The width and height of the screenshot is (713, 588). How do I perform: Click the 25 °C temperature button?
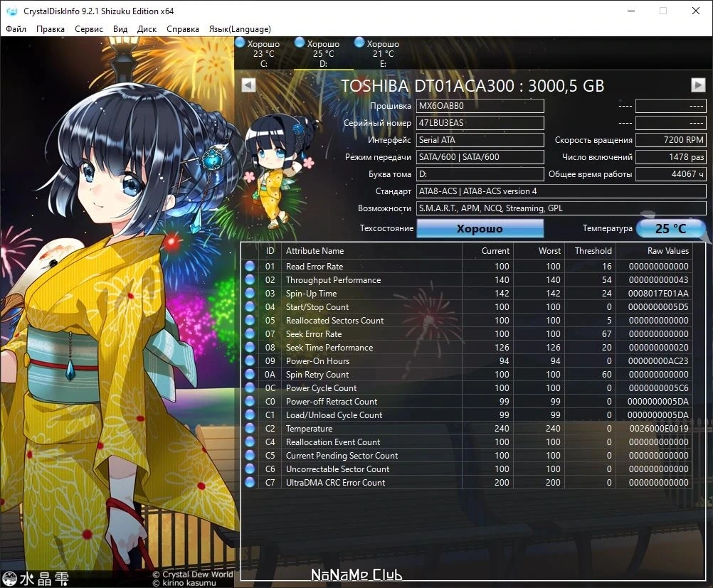[670, 228]
